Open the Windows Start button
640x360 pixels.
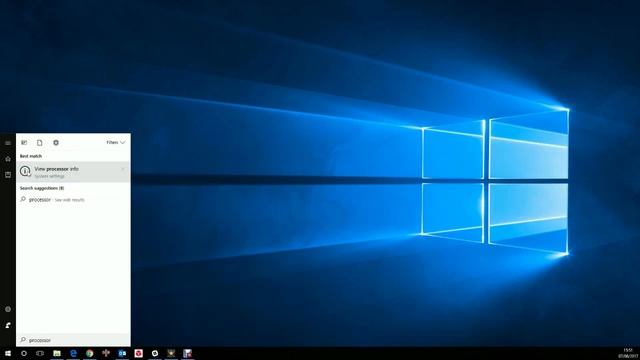tap(8, 353)
